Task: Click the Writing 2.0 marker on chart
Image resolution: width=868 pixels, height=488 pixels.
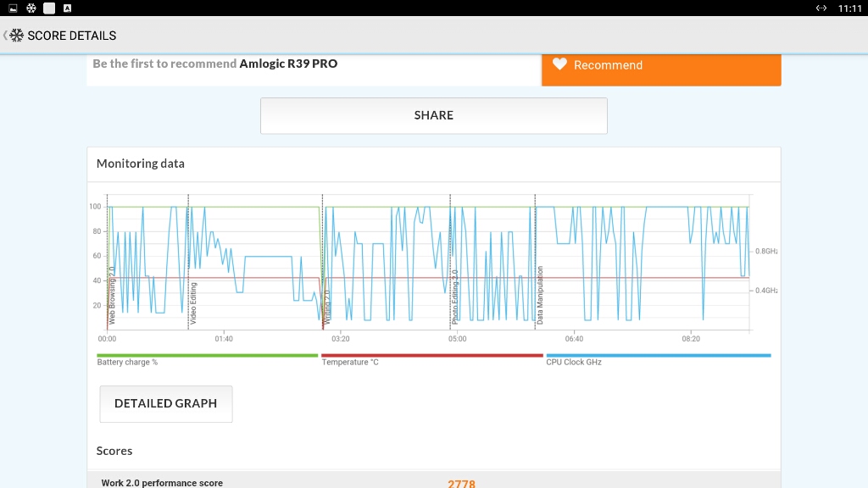Action: [x=327, y=307]
